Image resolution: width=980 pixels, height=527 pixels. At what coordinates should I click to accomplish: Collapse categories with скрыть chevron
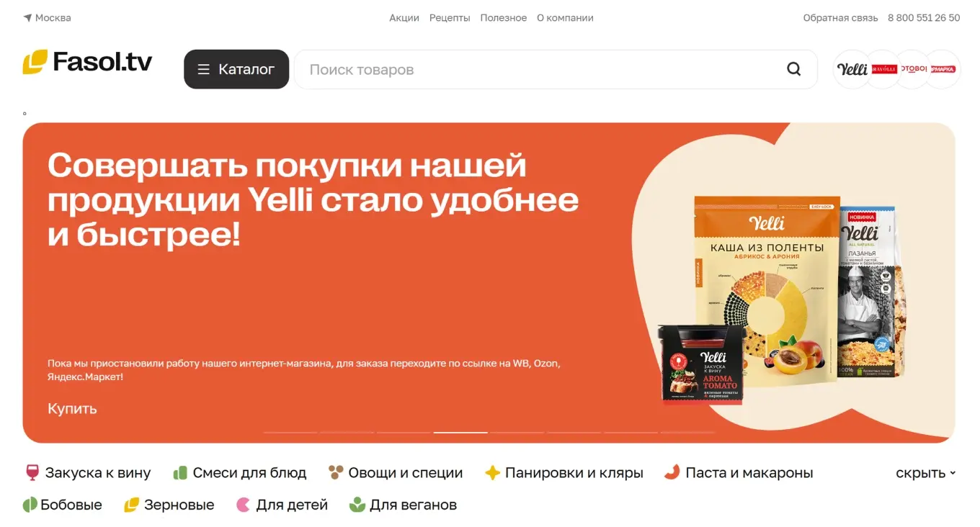tap(925, 473)
